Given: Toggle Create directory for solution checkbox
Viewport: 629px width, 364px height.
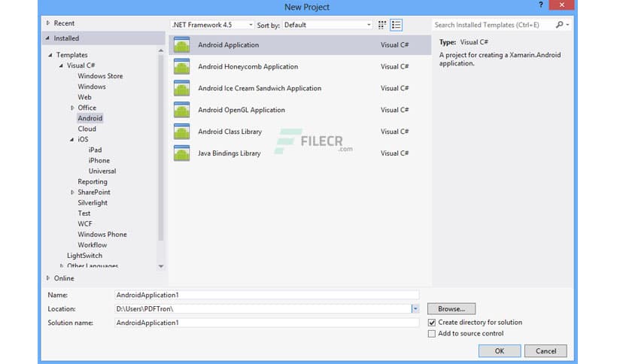Looking at the screenshot, I should [432, 323].
